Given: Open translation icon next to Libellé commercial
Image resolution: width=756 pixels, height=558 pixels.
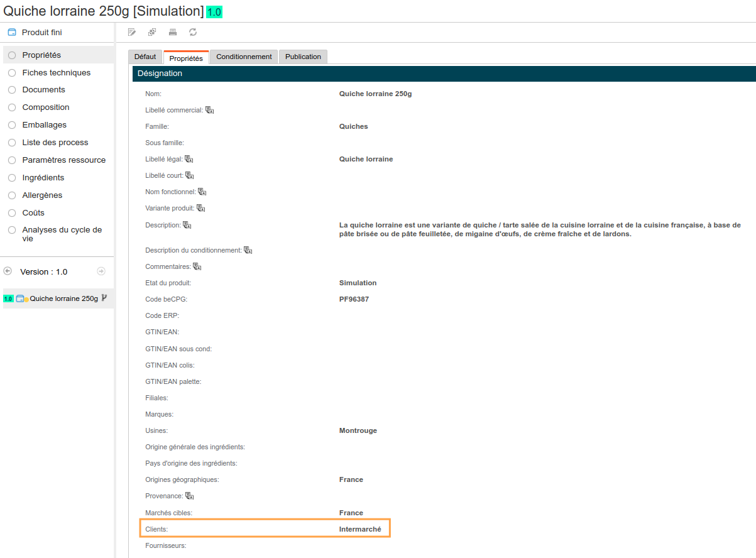Looking at the screenshot, I should [x=210, y=110].
